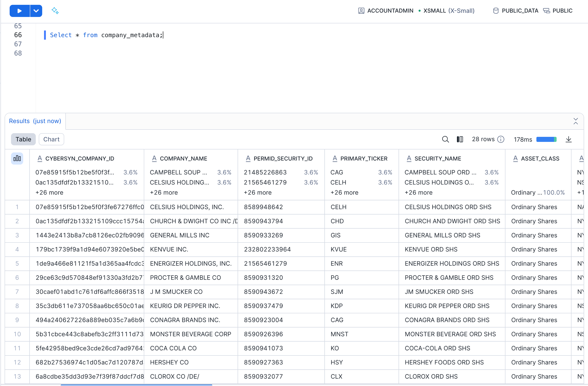Screen dimensions: 588x386
Task: Toggle the column statistics histogram icon
Action: (x=17, y=158)
